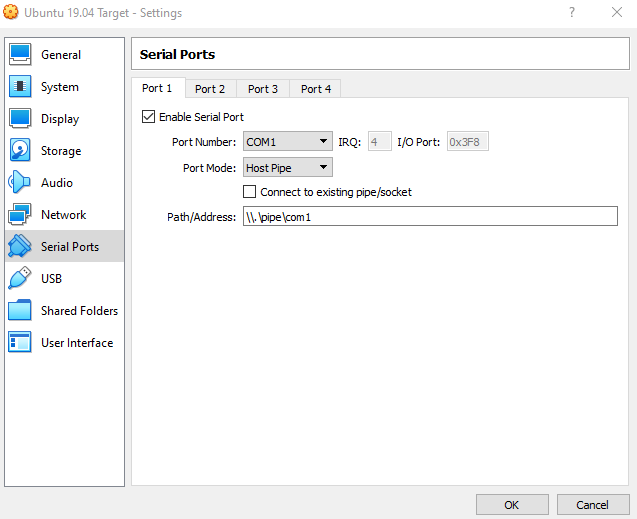Select the System chip icon
Viewport: 637px width, 519px height.
(x=20, y=87)
